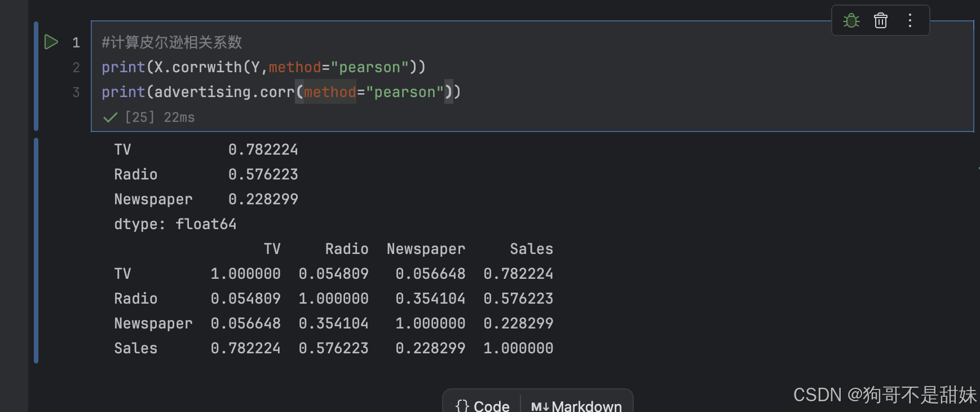
Task: Click the advertising.corr code line
Action: (281, 92)
